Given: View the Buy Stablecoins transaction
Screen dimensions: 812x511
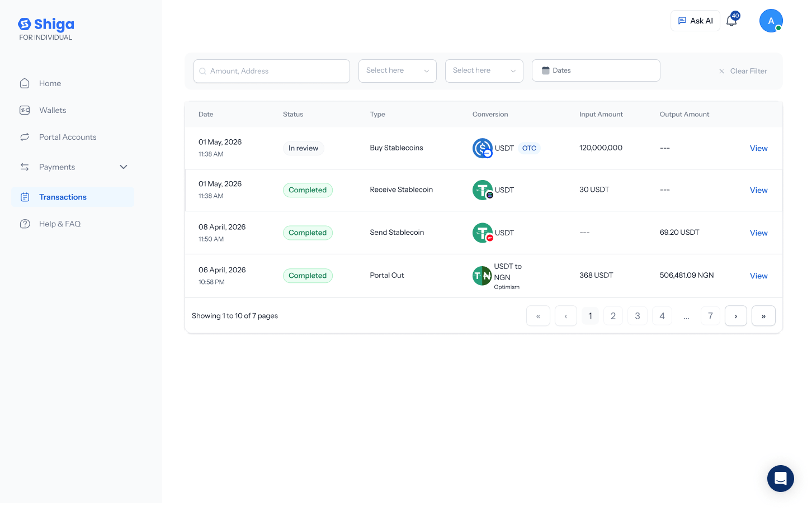Looking at the screenshot, I should [759, 149].
